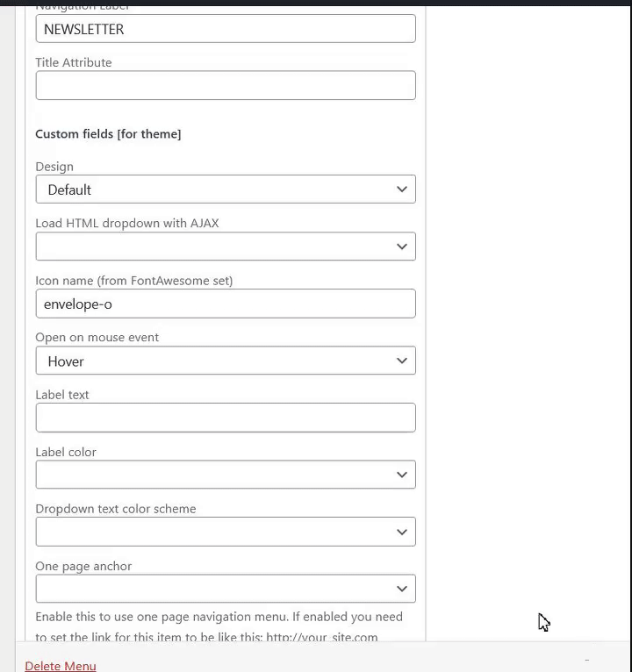
Task: Focus the empty Title Attribute input box
Action: 225,86
